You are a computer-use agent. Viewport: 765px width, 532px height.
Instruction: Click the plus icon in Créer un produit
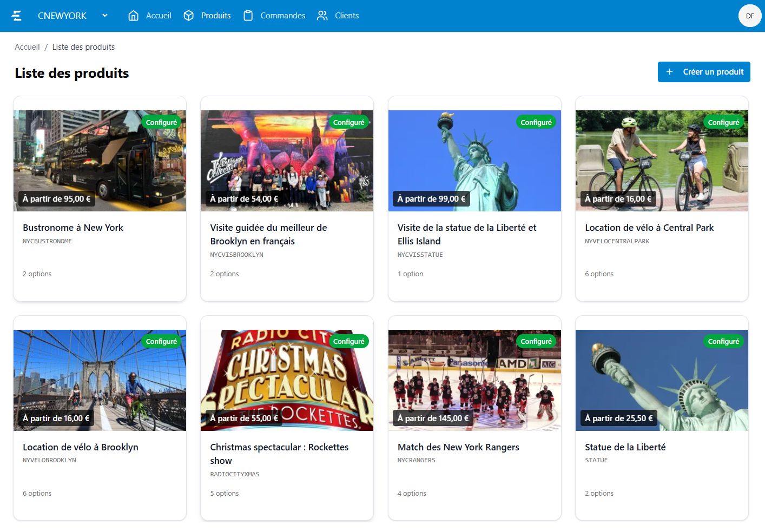(669, 72)
